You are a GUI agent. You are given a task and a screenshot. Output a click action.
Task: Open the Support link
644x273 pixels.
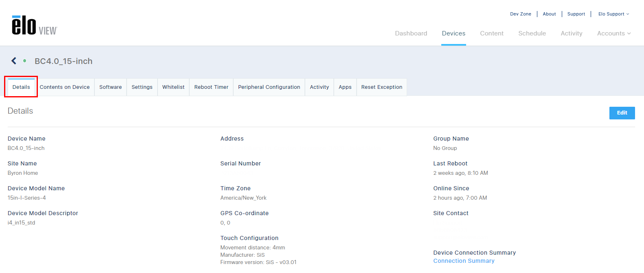coord(576,14)
